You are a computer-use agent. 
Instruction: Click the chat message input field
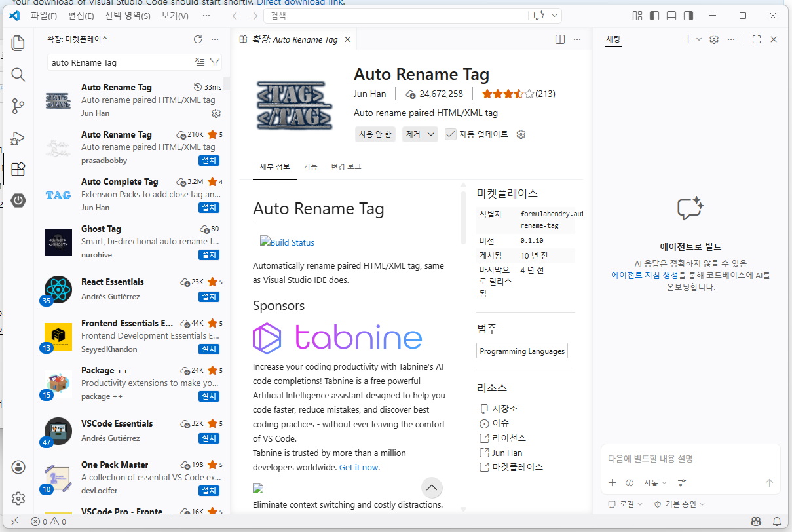(x=690, y=459)
